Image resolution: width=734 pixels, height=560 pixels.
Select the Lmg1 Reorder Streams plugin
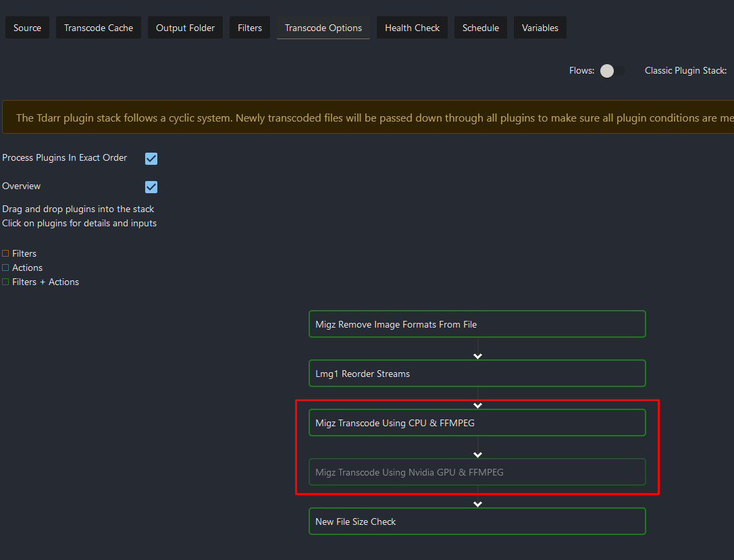tap(477, 374)
